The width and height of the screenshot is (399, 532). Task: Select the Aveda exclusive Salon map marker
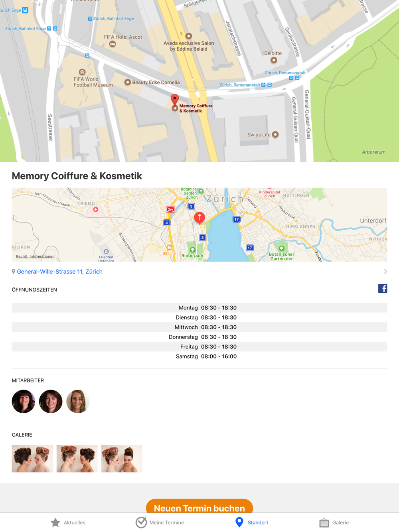point(189,36)
